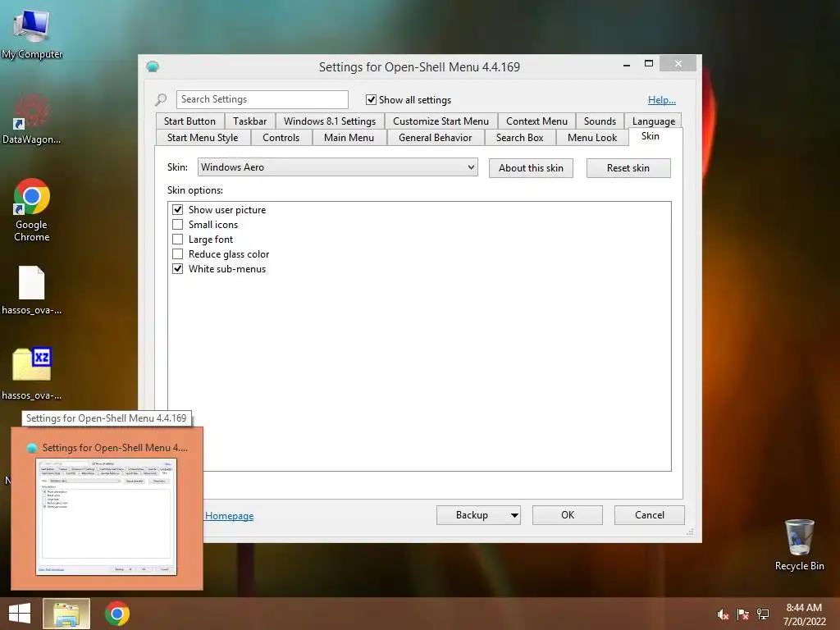840x630 pixels.
Task: Select the Skin tab
Action: coord(651,136)
